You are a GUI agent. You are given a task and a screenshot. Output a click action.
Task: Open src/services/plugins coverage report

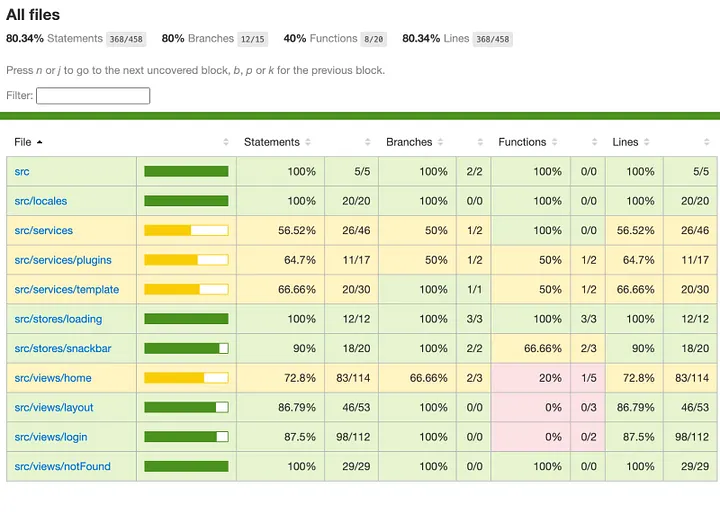(x=63, y=260)
